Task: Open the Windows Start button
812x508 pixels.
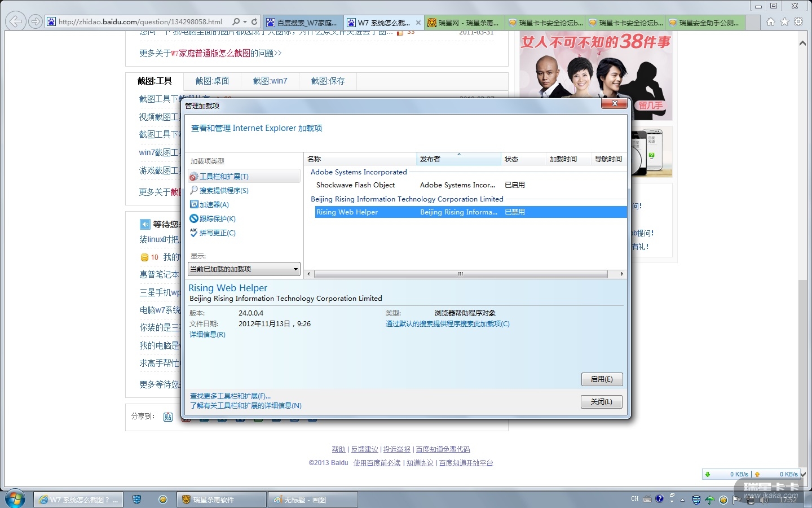Action: pyautogui.click(x=15, y=500)
